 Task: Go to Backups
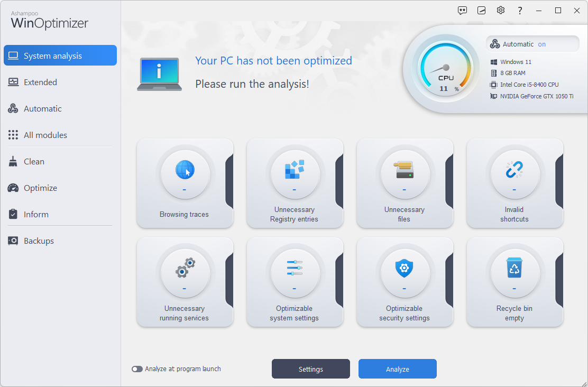[x=60, y=241]
